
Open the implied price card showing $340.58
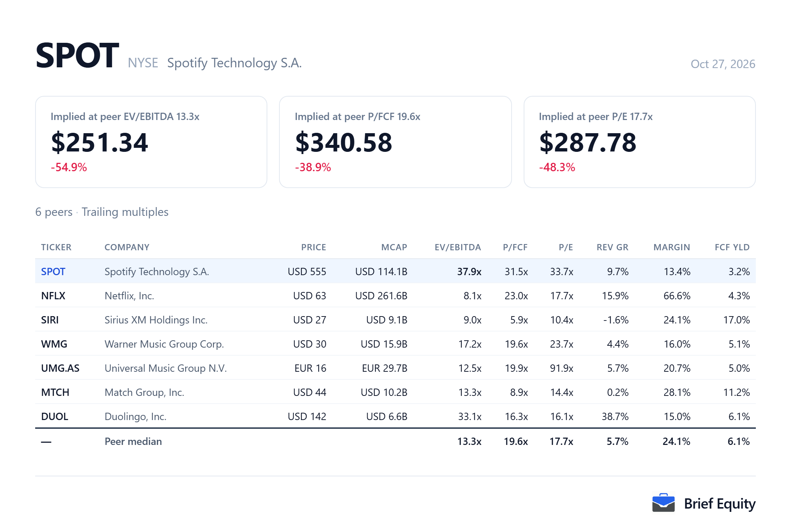pyautogui.click(x=395, y=142)
